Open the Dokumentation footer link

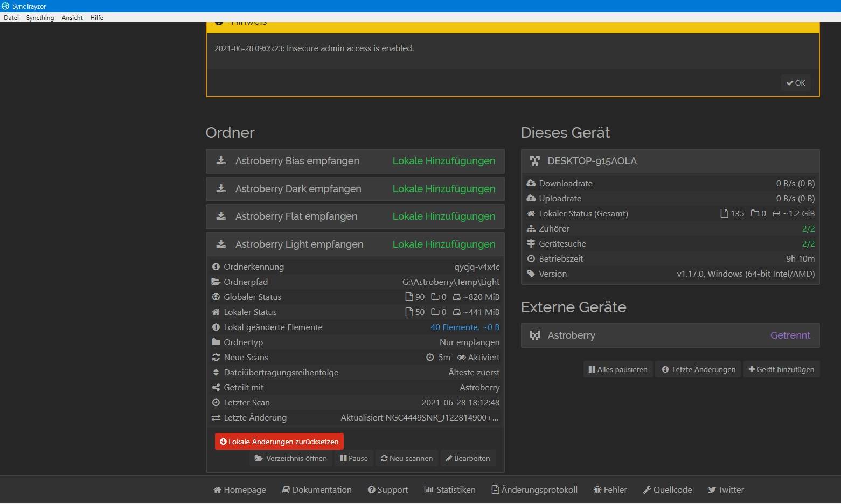pos(317,489)
